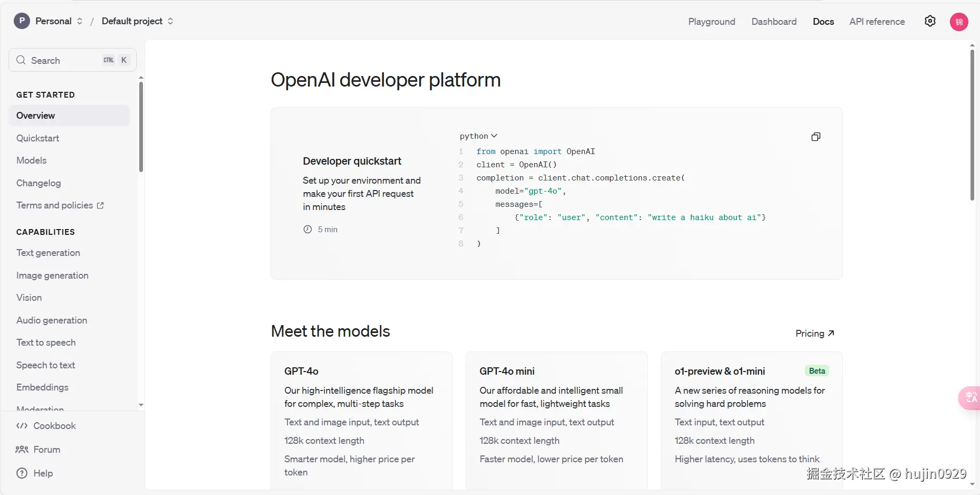This screenshot has width=980, height=495.
Task: Click the code line 'from openai import OpenAI'
Action: [535, 151]
